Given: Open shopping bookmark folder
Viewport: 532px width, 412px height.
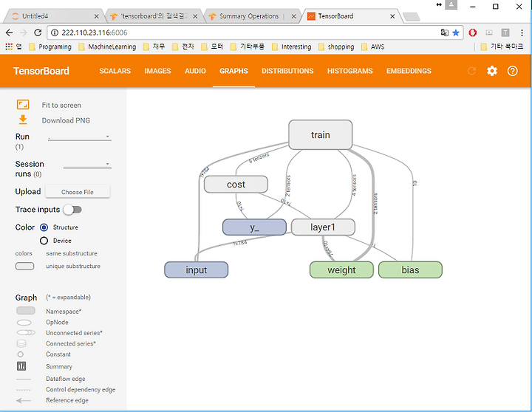Looking at the screenshot, I should coord(336,47).
